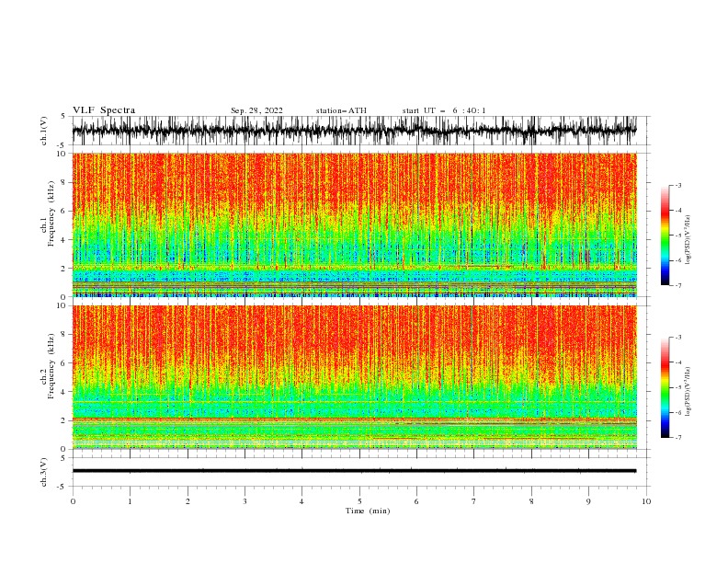Click time axis tick label "3"
Image resolution: width=728 pixels, height=563 pixels.
click(x=245, y=501)
